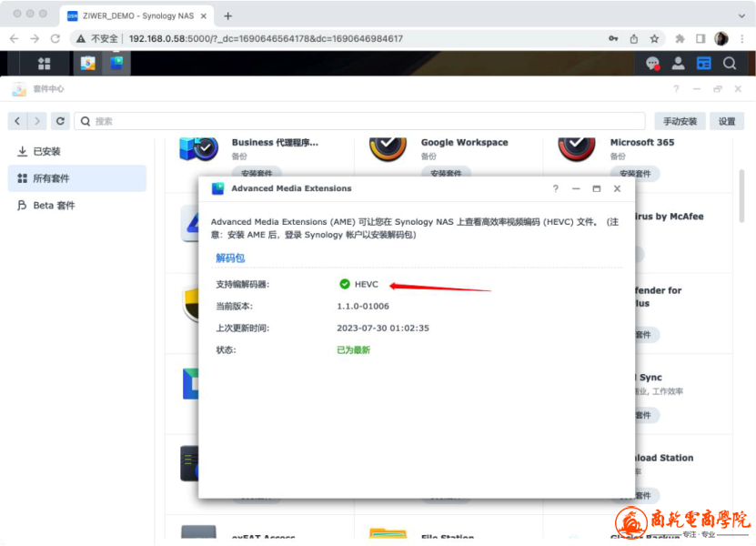This screenshot has height=546, width=756.
Task: Click the browser address bar URL
Action: (x=266, y=38)
